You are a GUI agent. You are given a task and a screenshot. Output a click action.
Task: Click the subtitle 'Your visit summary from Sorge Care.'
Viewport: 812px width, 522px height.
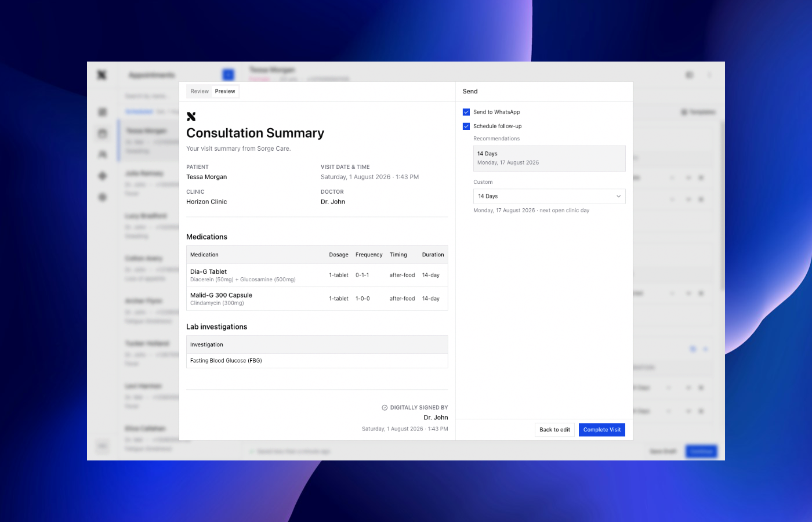(238, 148)
